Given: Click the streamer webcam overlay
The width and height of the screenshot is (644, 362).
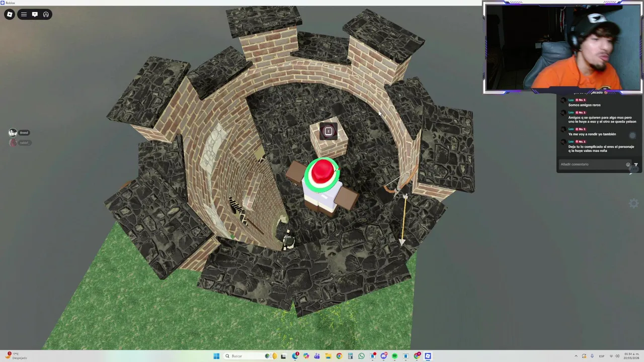Looking at the screenshot, I should [562, 48].
